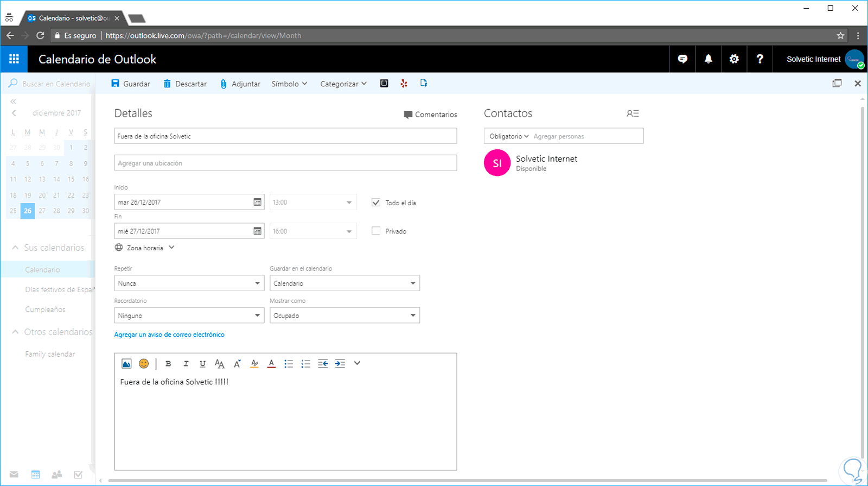Uncheck the Todo el día checkbox

pyautogui.click(x=376, y=203)
